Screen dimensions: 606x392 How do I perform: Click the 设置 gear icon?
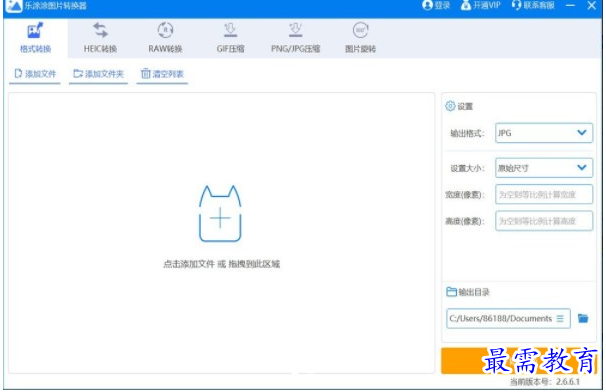(450, 106)
